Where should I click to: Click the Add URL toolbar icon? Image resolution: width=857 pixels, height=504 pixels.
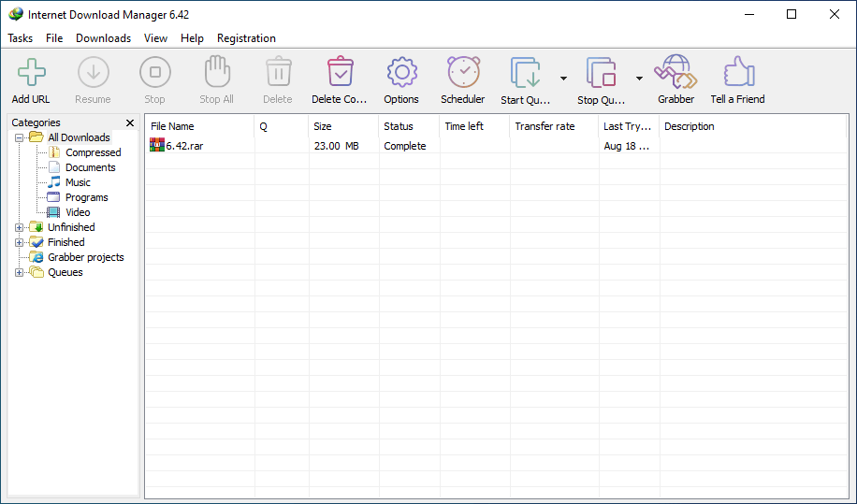[x=31, y=73]
